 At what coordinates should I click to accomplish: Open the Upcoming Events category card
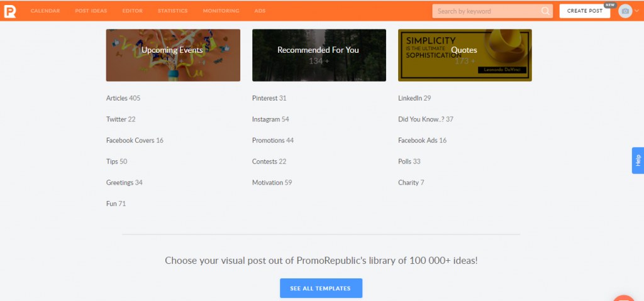coord(173,55)
